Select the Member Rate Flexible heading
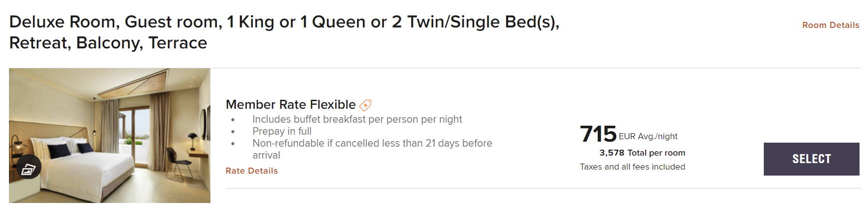 click(x=290, y=104)
